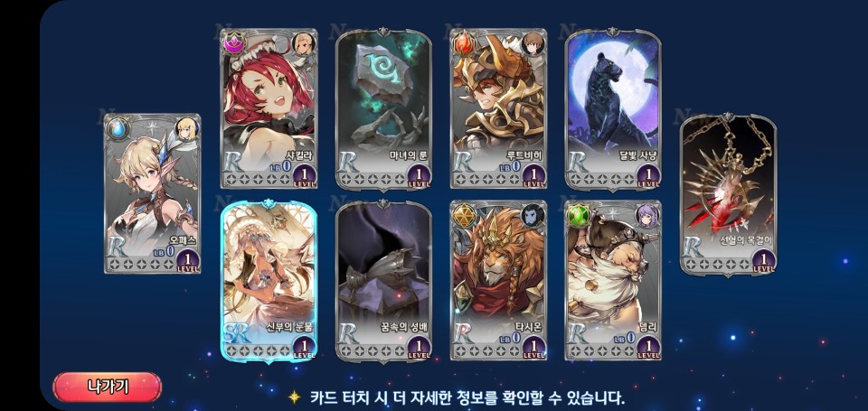Click the pink lotus element icon on 샤킬라
This screenshot has height=411, width=868.
click(x=233, y=43)
